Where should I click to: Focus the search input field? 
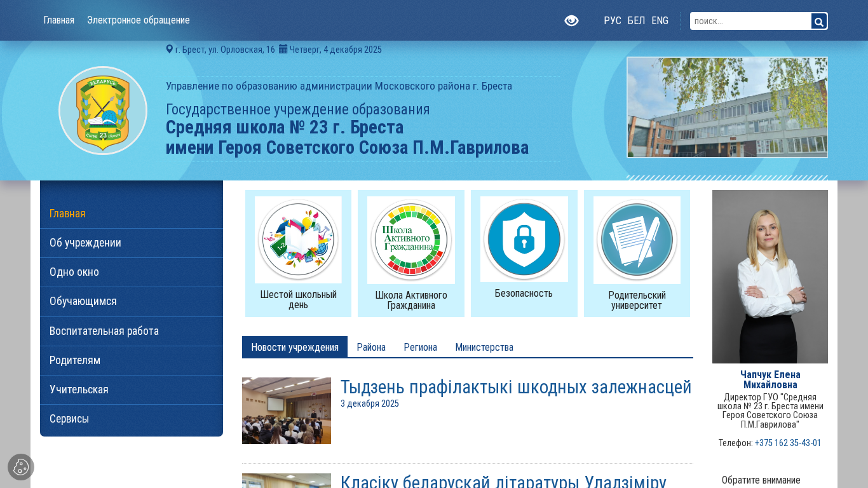point(751,21)
